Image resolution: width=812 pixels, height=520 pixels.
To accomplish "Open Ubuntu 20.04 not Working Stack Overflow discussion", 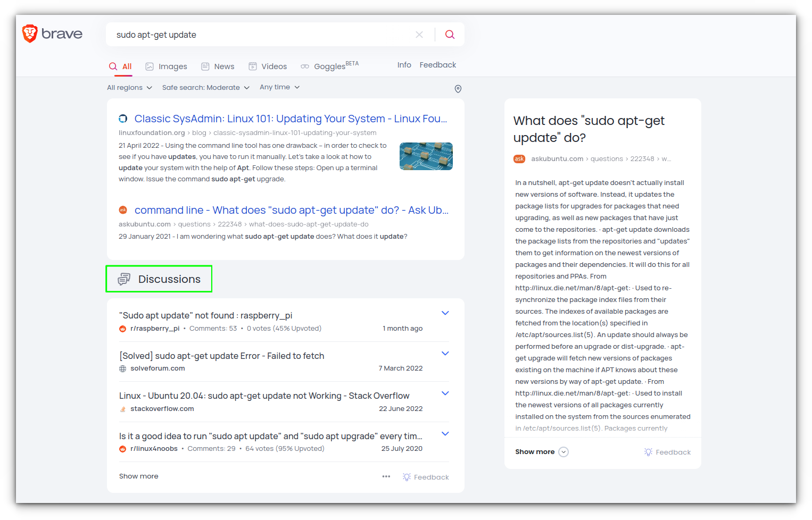I will tap(264, 396).
